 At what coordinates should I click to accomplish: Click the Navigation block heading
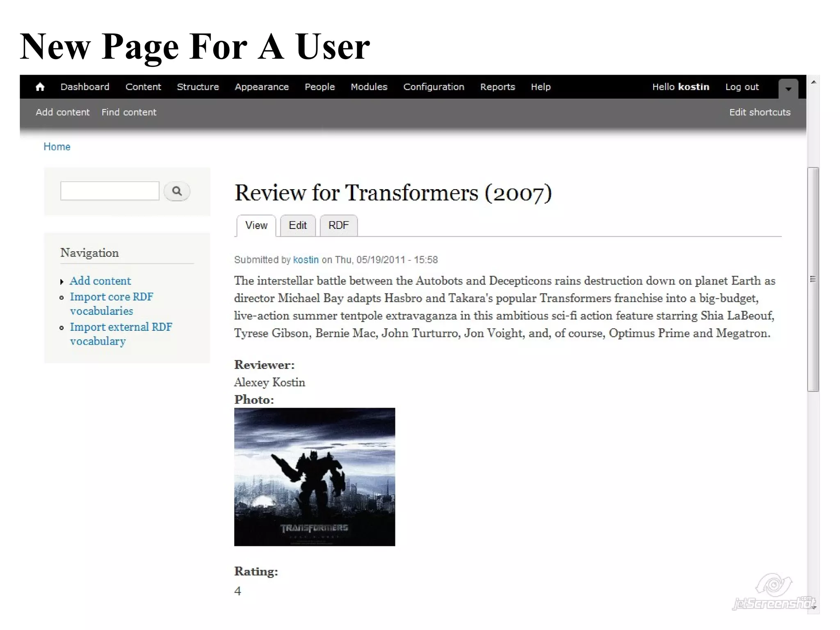point(89,253)
